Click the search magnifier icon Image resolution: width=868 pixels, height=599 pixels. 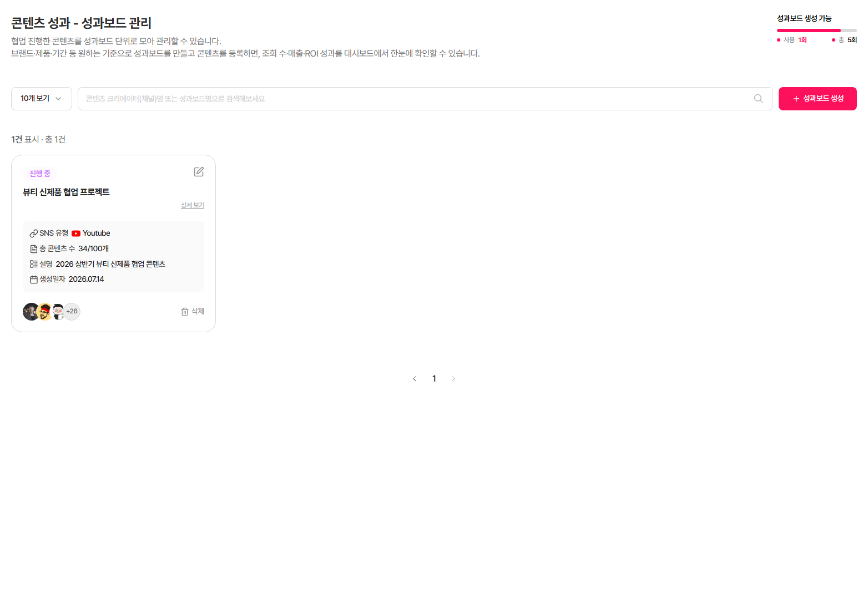[x=758, y=99]
